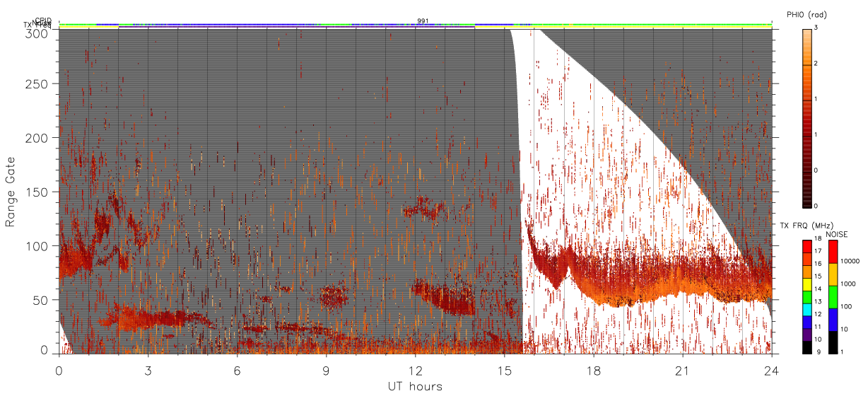
Task: Click the red 18 MHz TX FRQ swatch
Action: [807, 245]
